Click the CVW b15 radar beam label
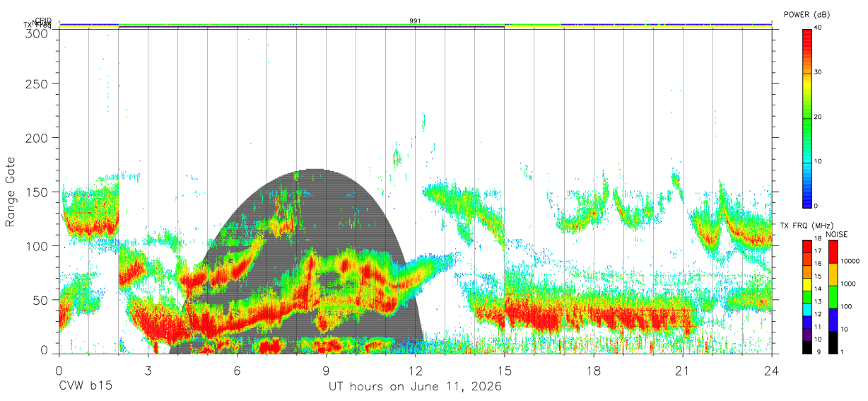Image resolution: width=868 pixels, height=401 pixels. tap(86, 387)
